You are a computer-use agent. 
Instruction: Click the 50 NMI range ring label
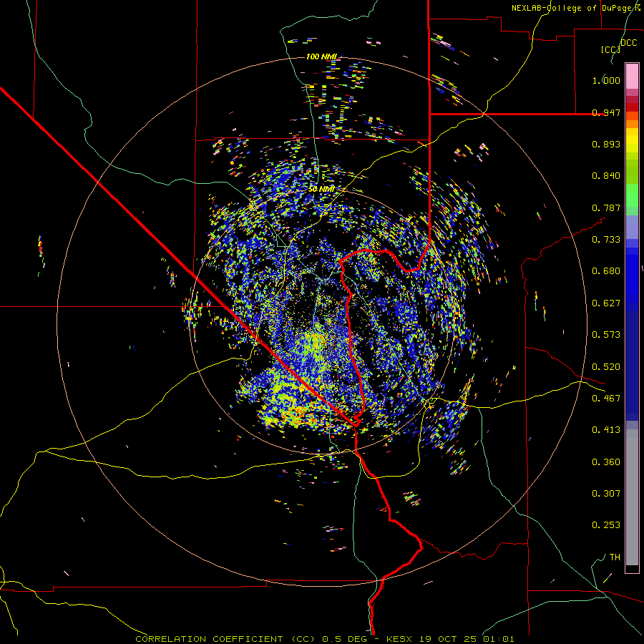(x=321, y=189)
